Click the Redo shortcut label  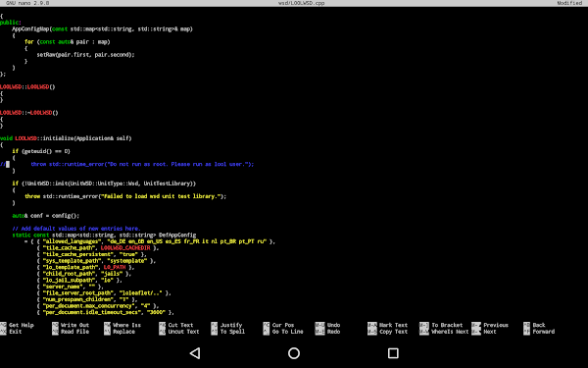coord(334,332)
